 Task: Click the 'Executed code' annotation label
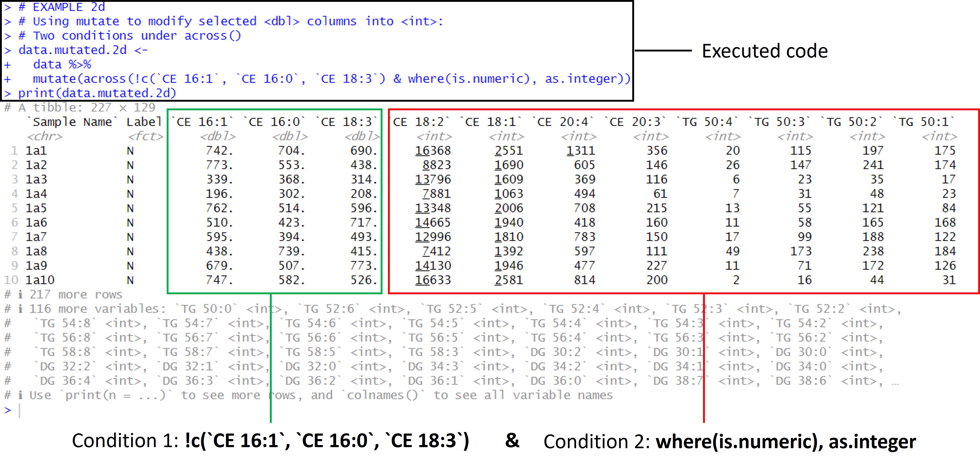click(x=765, y=51)
